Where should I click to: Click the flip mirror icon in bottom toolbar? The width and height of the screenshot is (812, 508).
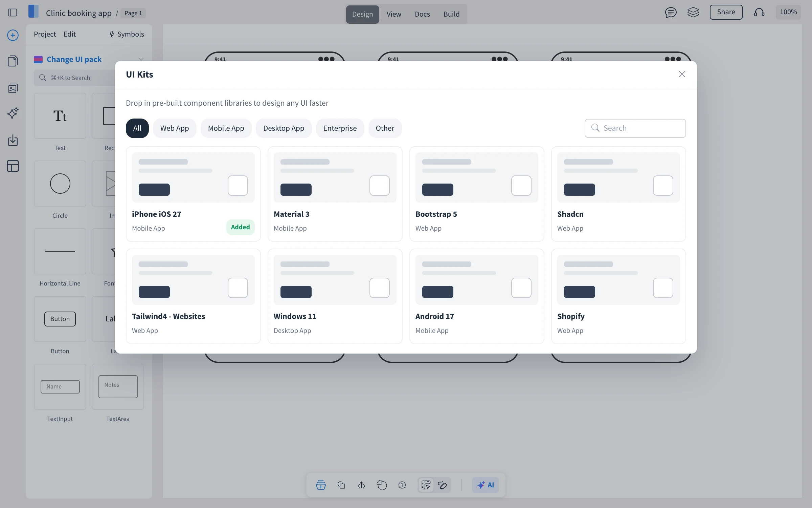tap(361, 485)
